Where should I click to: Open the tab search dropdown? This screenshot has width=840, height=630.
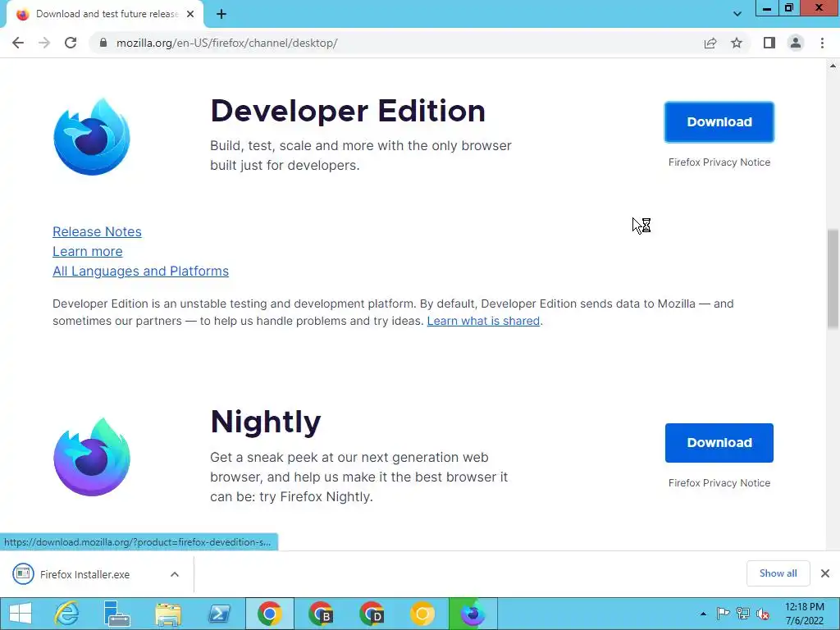tap(737, 14)
